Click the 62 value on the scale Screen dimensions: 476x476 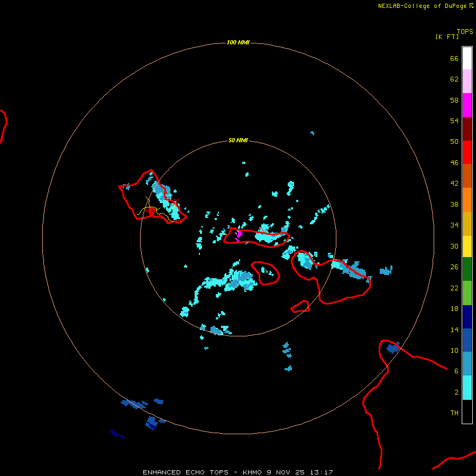point(454,79)
